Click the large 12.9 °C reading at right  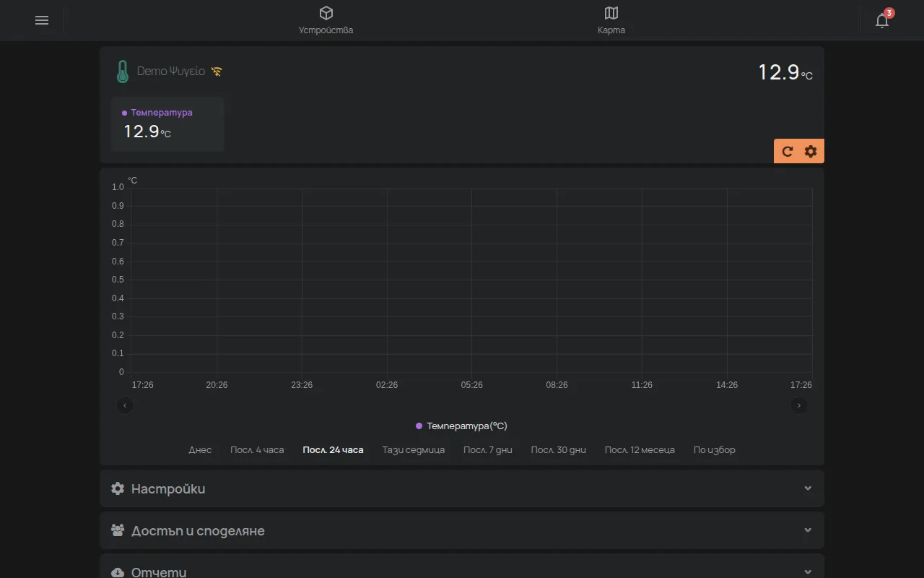[785, 72]
